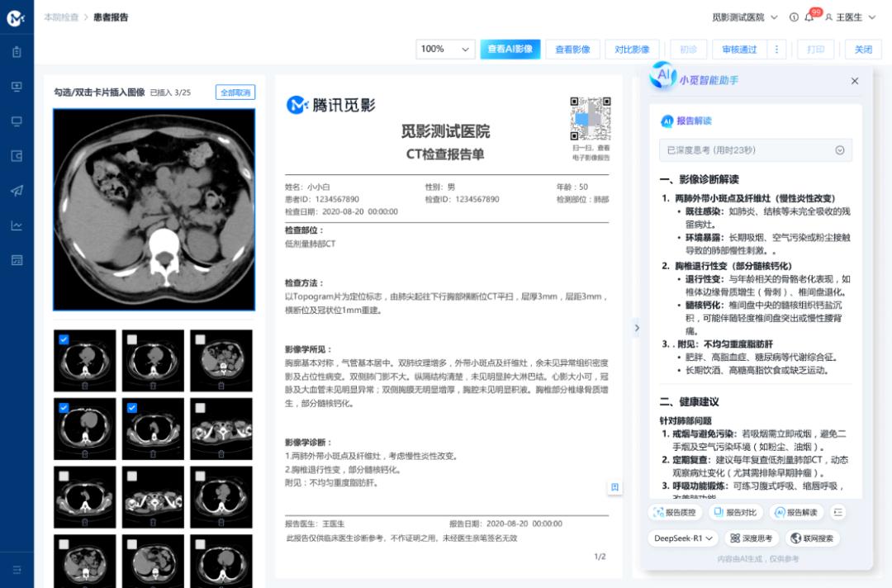This screenshot has width=892, height=588.
Task: Select the 报告质控 option
Action: [675, 512]
